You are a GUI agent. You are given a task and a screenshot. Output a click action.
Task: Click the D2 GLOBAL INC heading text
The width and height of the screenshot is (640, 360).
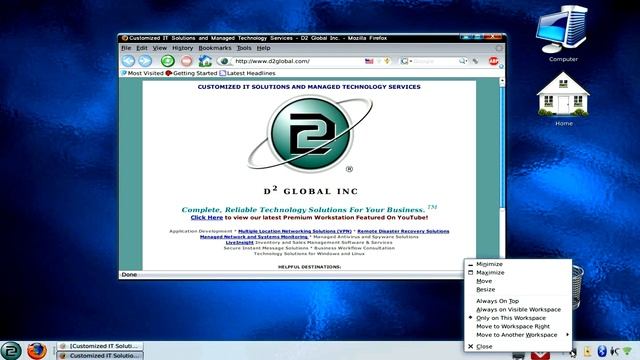[x=311, y=191]
